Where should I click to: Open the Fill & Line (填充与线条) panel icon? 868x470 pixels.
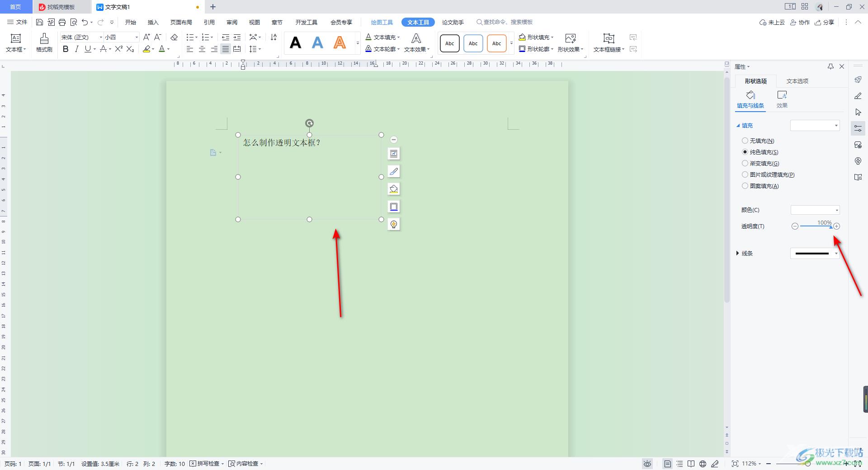point(750,99)
